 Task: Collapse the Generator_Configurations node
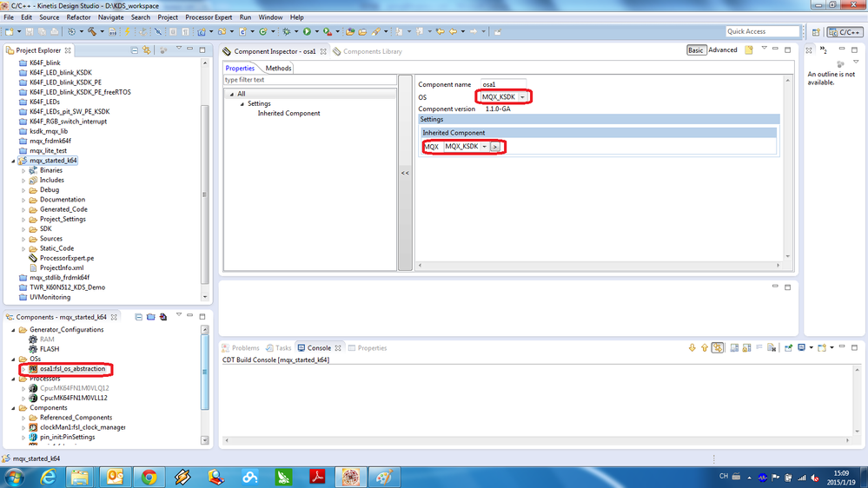pos(13,330)
